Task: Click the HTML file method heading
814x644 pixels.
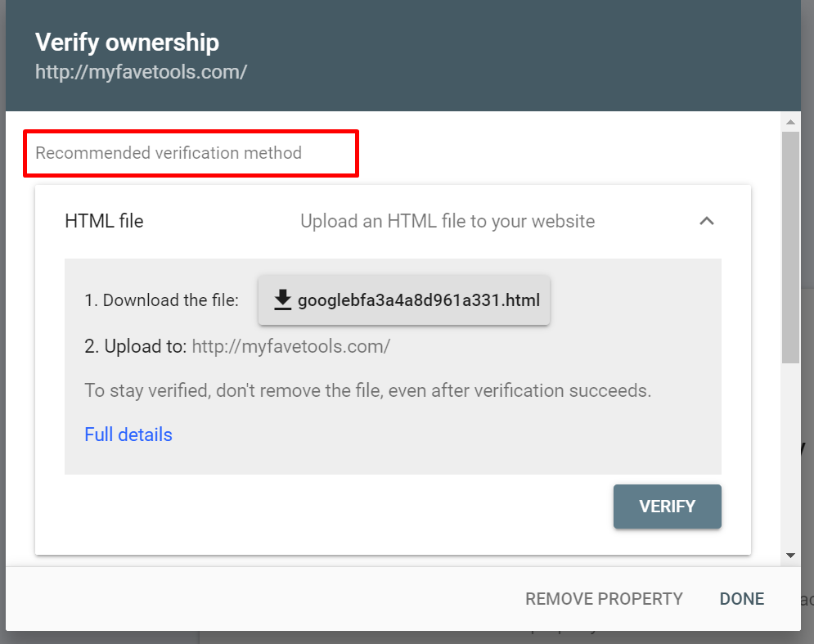Action: pos(104,221)
